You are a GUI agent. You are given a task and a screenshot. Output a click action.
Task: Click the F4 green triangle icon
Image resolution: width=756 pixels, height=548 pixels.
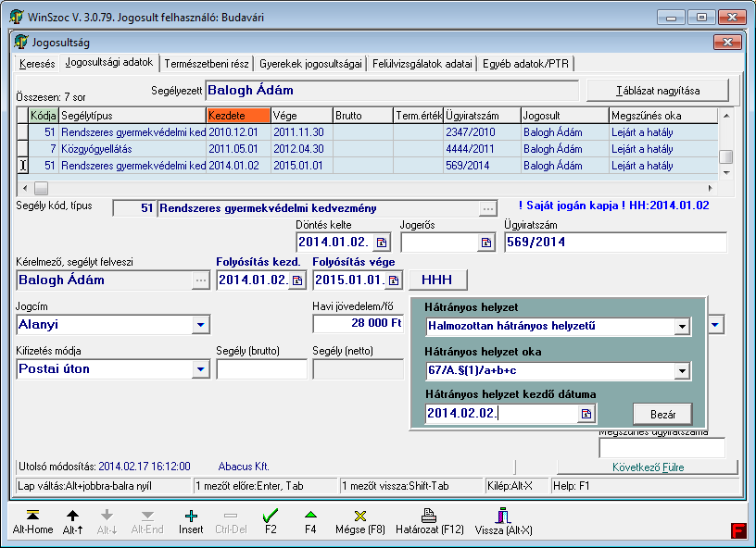pyautogui.click(x=310, y=515)
